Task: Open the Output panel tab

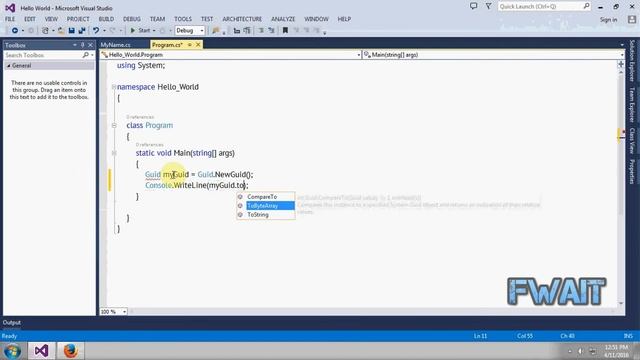Action: tap(11, 322)
